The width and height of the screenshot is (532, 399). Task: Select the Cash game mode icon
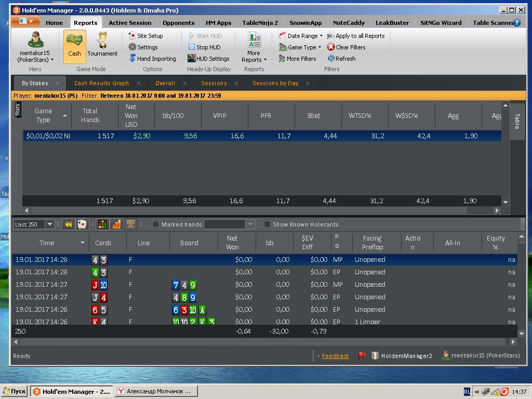74,46
